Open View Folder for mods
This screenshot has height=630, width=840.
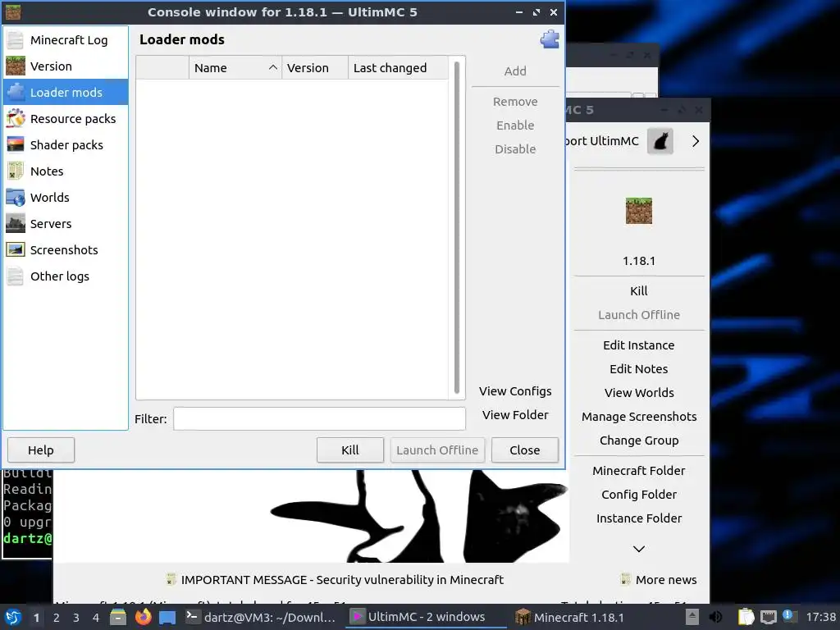(515, 415)
